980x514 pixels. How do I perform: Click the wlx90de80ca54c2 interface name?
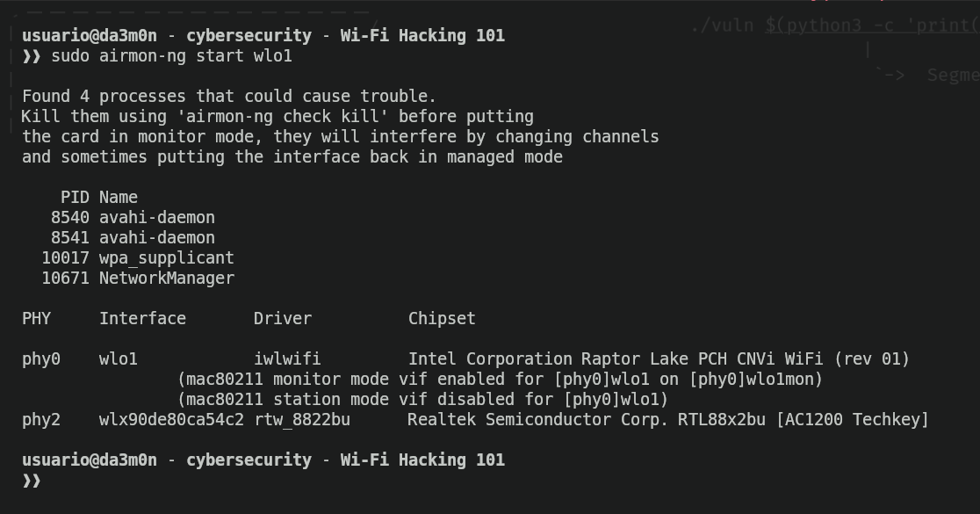171,419
